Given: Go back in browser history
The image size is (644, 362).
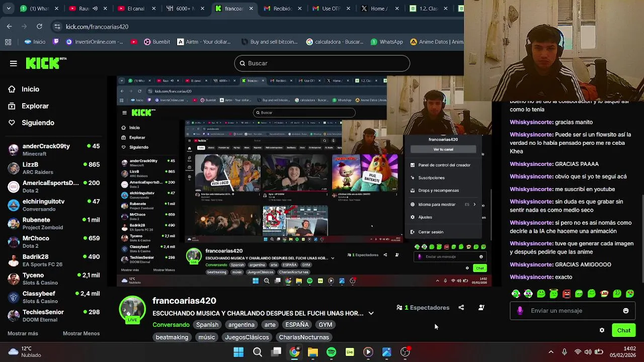Looking at the screenshot, I should tap(9, 27).
